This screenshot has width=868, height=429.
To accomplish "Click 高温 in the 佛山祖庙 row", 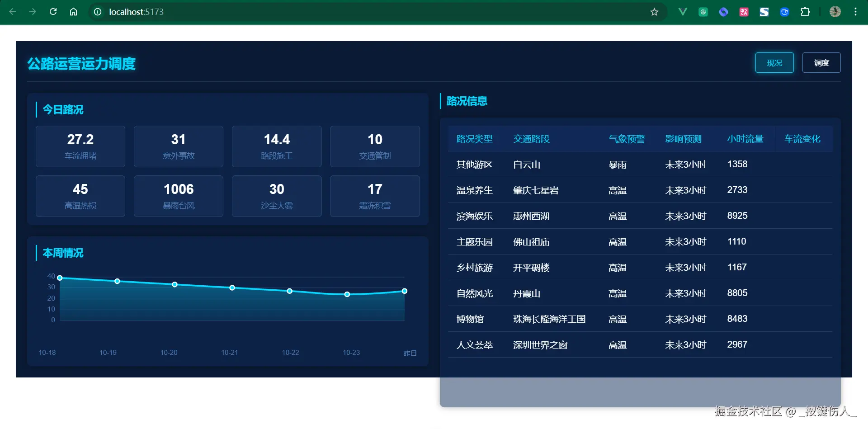I will pyautogui.click(x=618, y=242).
